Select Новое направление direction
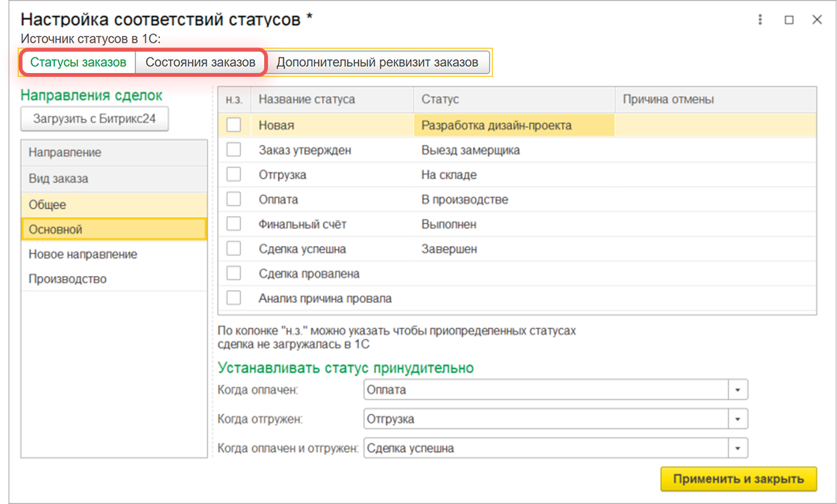The width and height of the screenshot is (837, 504). point(83,254)
